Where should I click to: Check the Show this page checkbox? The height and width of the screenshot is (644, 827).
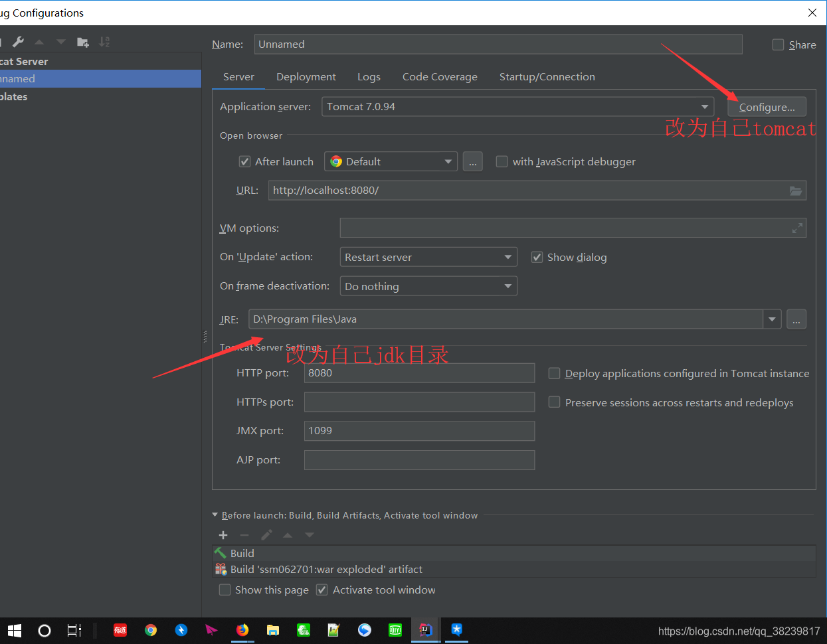225,590
